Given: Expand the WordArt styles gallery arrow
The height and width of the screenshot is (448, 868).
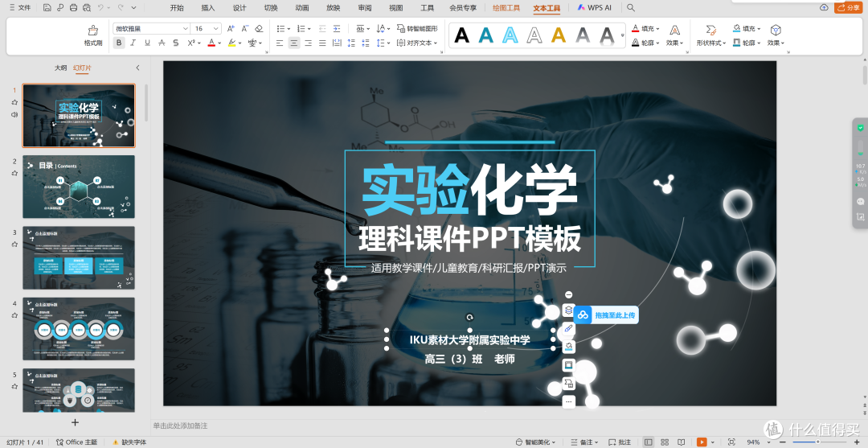Looking at the screenshot, I should pos(623,35).
